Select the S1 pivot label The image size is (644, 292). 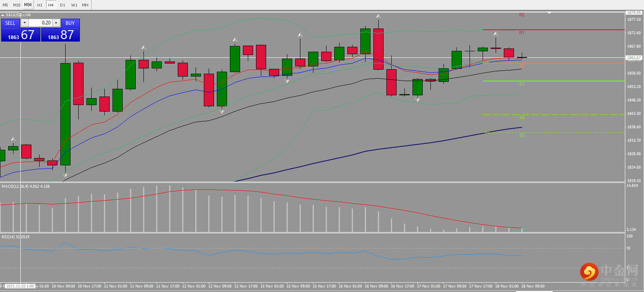[x=522, y=84]
